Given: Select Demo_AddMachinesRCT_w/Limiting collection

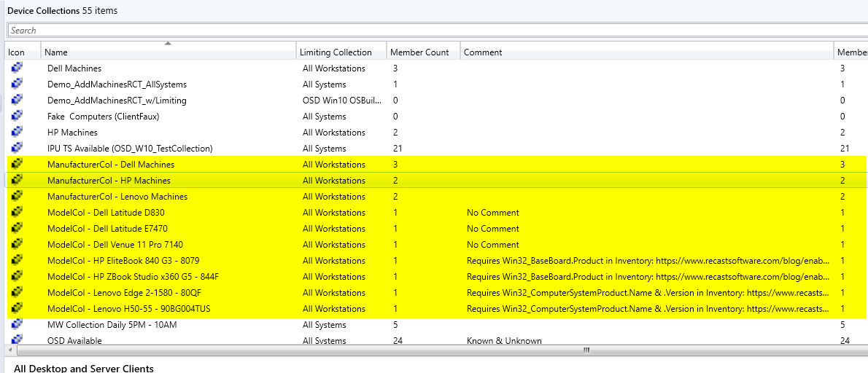Looking at the screenshot, I should [117, 101].
